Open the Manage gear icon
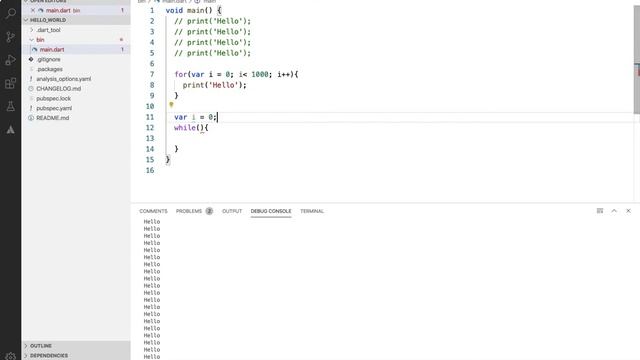 point(11,356)
